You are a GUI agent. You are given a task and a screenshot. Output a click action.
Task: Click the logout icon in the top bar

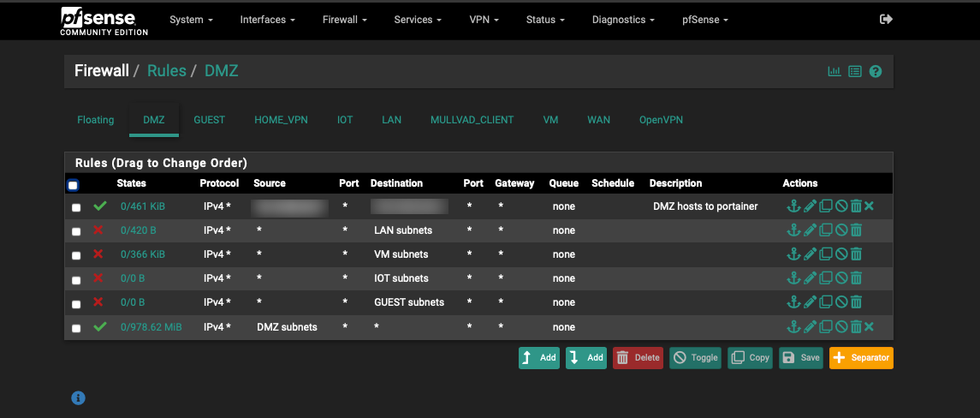tap(886, 19)
